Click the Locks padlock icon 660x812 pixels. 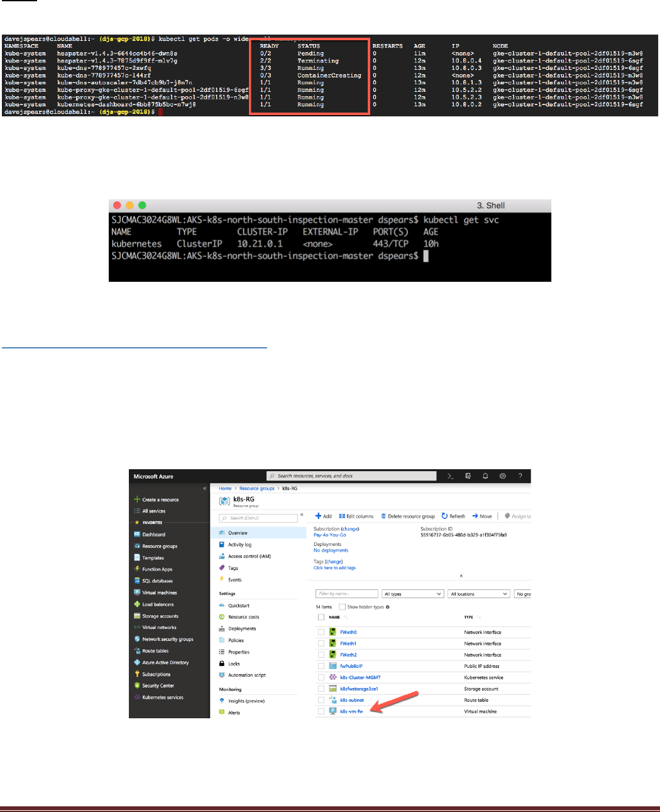pyautogui.click(x=222, y=664)
